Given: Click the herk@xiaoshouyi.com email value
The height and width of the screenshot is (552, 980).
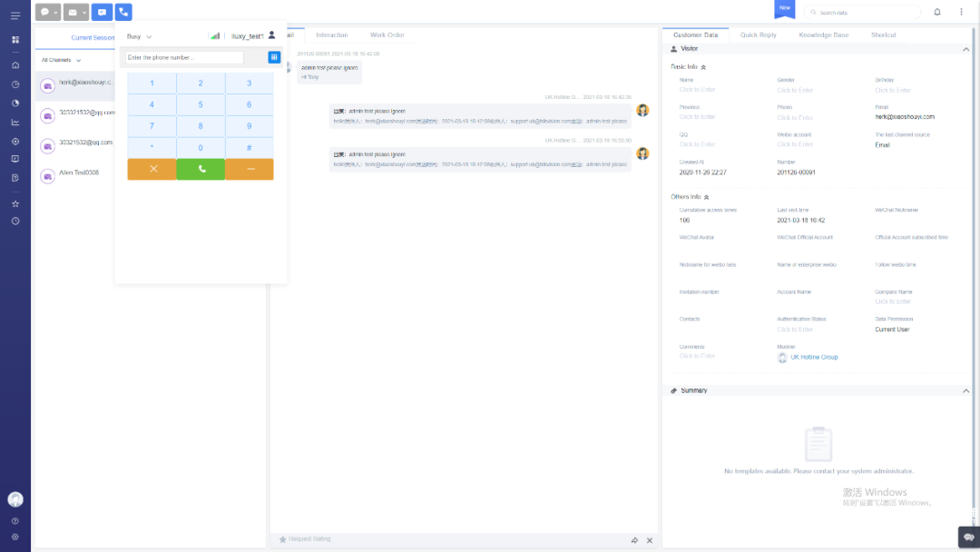Looking at the screenshot, I should pyautogui.click(x=905, y=117).
